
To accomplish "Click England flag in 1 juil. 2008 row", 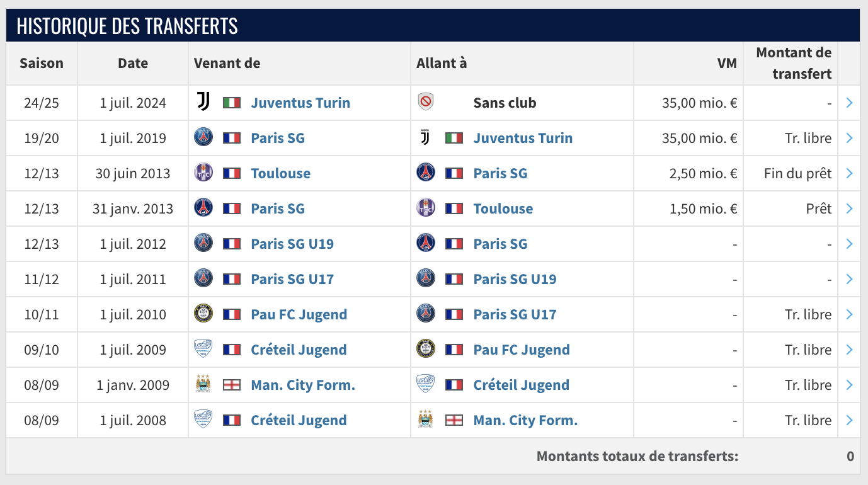I will 454,420.
